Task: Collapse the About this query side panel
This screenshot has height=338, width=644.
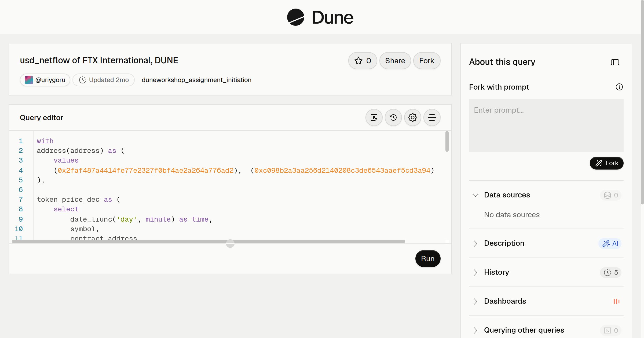Action: [x=615, y=62]
